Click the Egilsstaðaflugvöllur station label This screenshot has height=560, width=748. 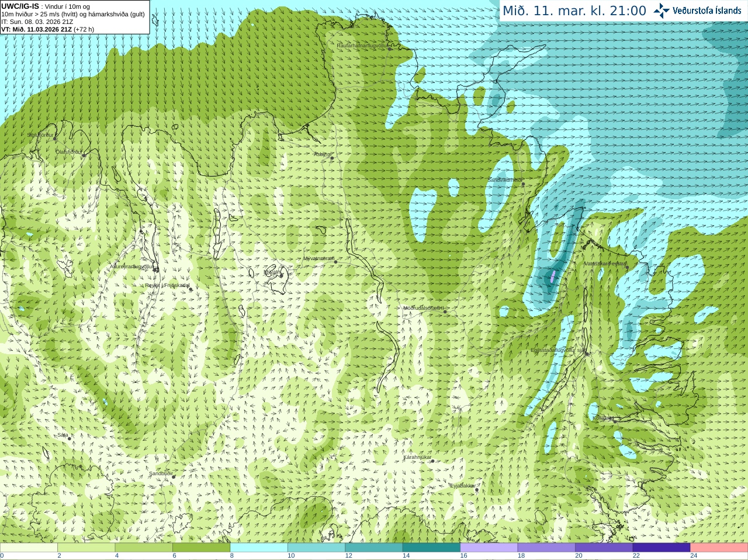[x=558, y=350]
